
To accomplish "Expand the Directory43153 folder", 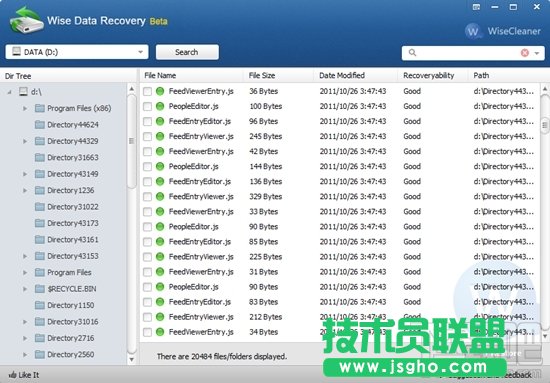I will click(25, 256).
